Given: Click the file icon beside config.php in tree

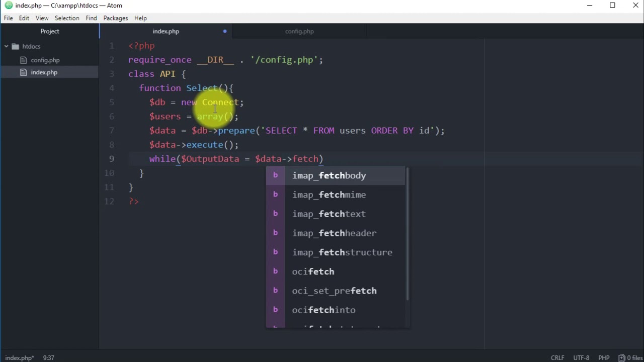Looking at the screenshot, I should tap(23, 60).
